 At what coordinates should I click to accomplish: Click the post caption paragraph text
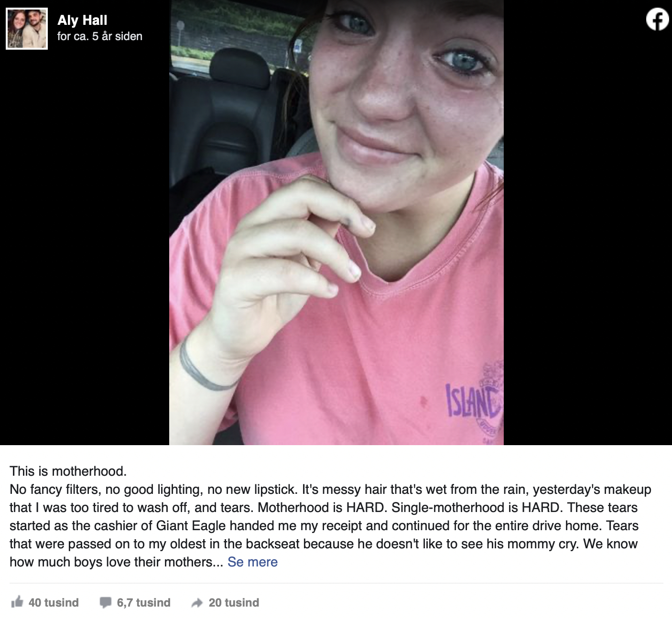pos(330,516)
